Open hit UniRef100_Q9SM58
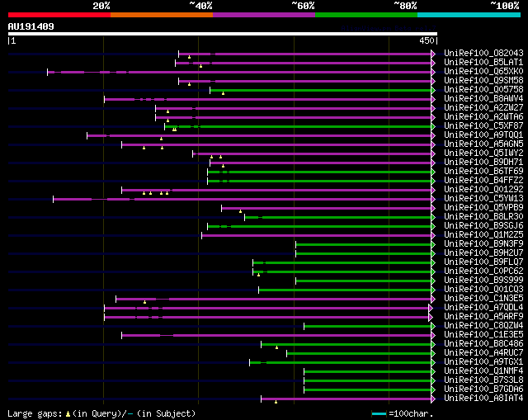528x420 pixels. click(x=483, y=80)
